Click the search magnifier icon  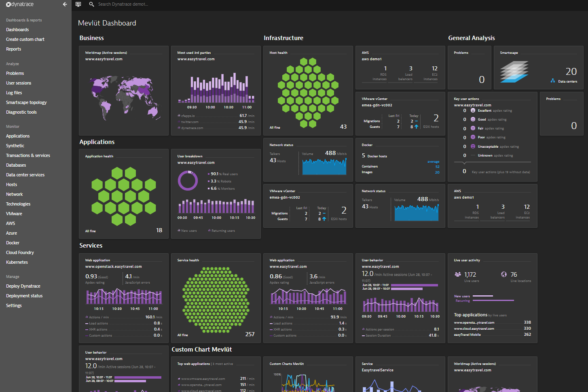point(91,4)
